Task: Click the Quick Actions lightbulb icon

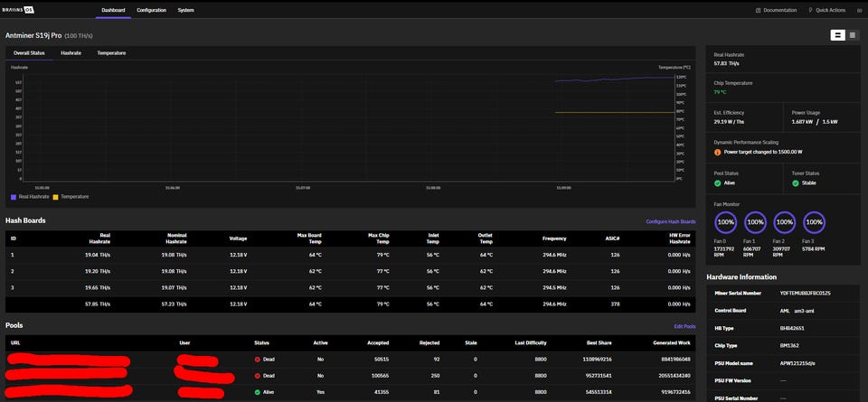Action: 810,10
